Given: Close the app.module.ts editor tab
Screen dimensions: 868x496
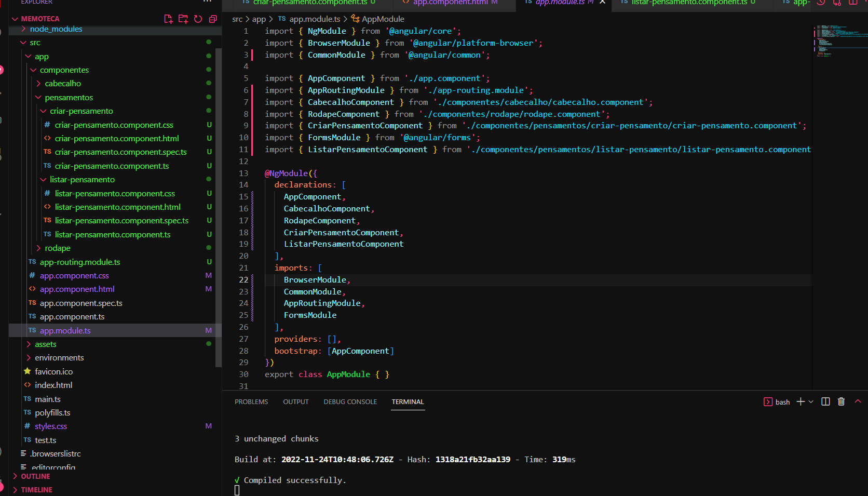Looking at the screenshot, I should click(602, 2).
